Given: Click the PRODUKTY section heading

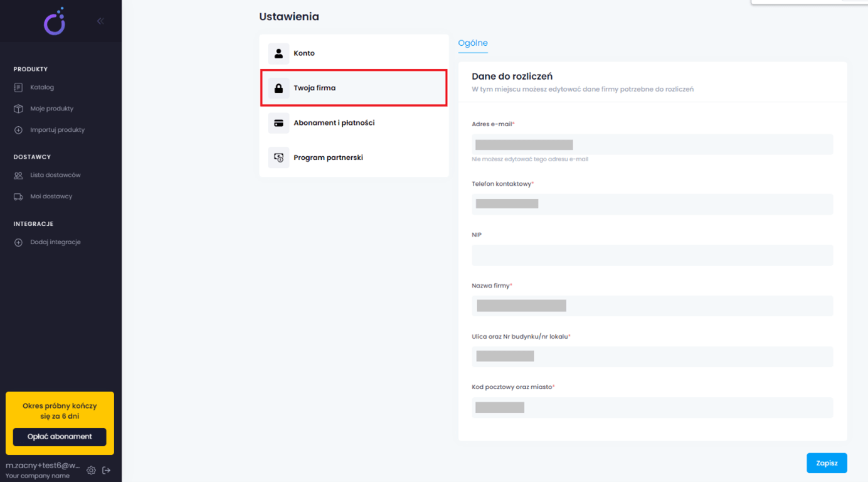Looking at the screenshot, I should pyautogui.click(x=31, y=69).
